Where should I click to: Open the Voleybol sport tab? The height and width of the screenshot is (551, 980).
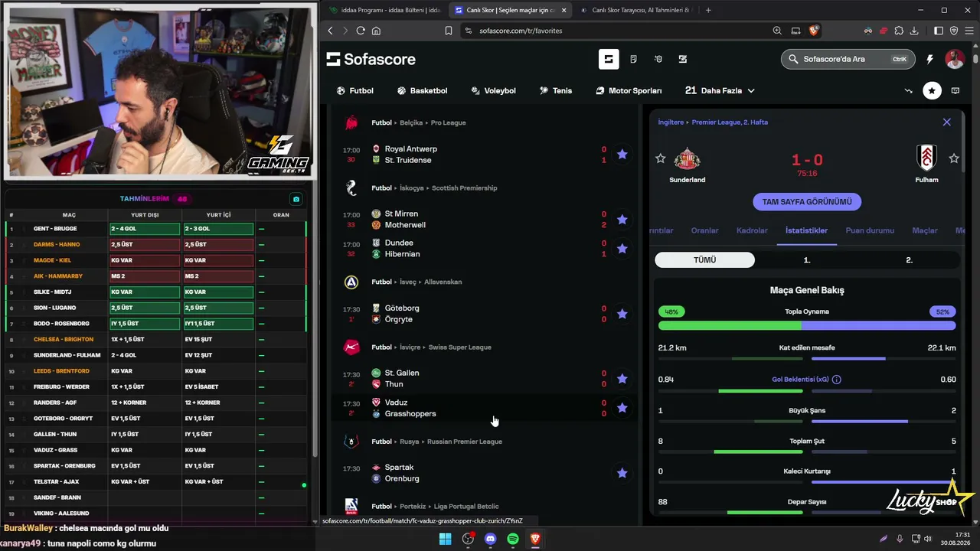pyautogui.click(x=493, y=90)
